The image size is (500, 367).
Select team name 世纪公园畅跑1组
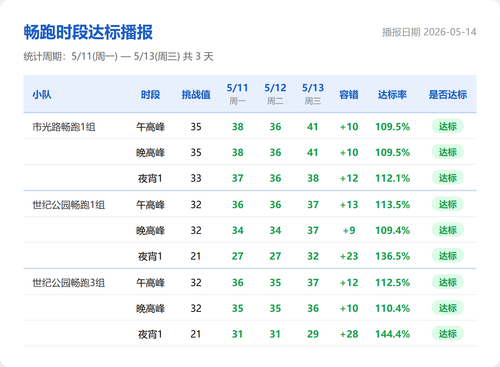(68, 205)
